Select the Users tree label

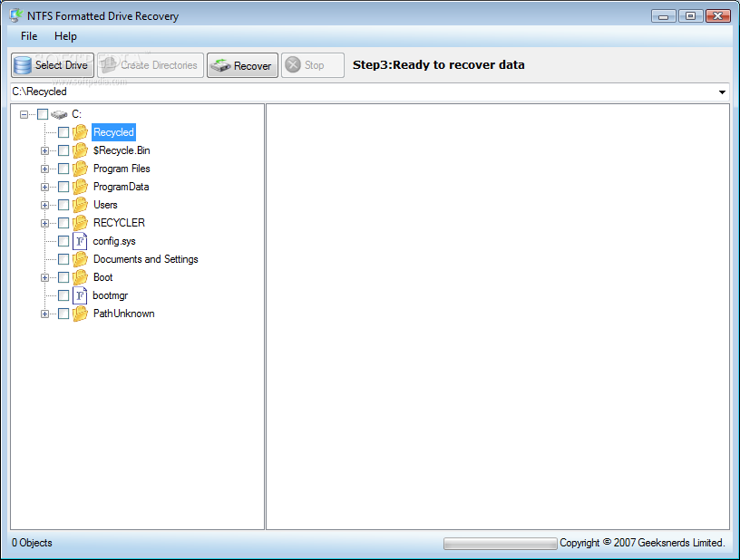pyautogui.click(x=105, y=205)
